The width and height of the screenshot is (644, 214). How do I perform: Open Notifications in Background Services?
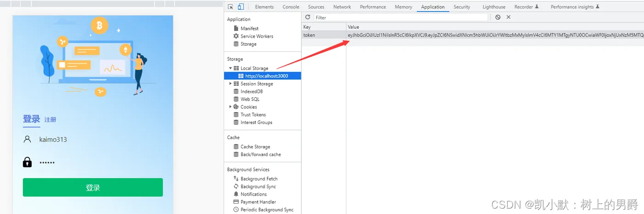pos(253,194)
